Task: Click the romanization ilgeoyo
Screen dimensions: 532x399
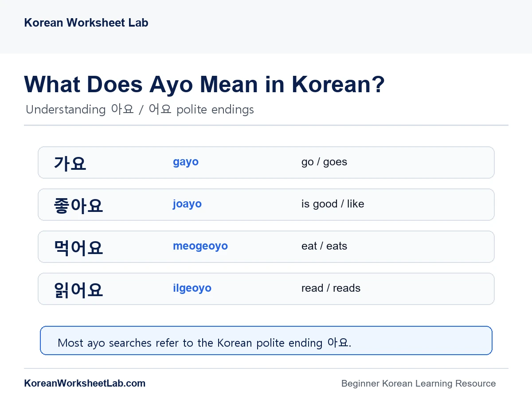Action: (192, 288)
